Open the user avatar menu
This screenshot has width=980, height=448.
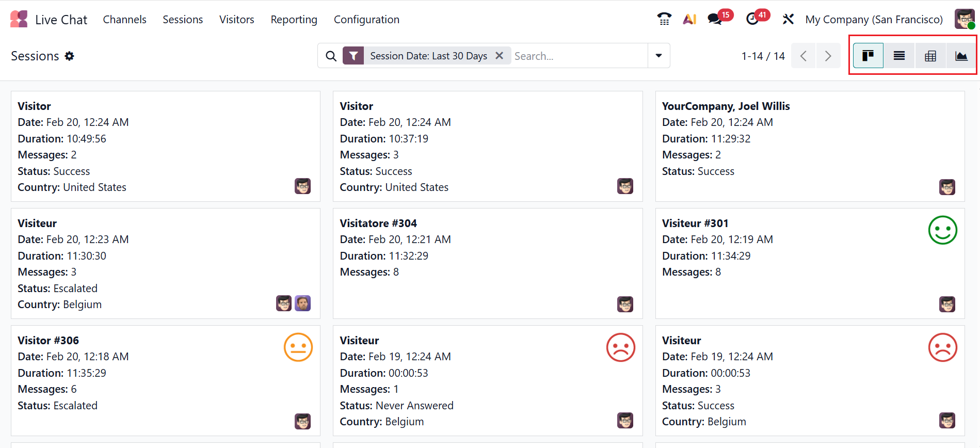(x=964, y=19)
